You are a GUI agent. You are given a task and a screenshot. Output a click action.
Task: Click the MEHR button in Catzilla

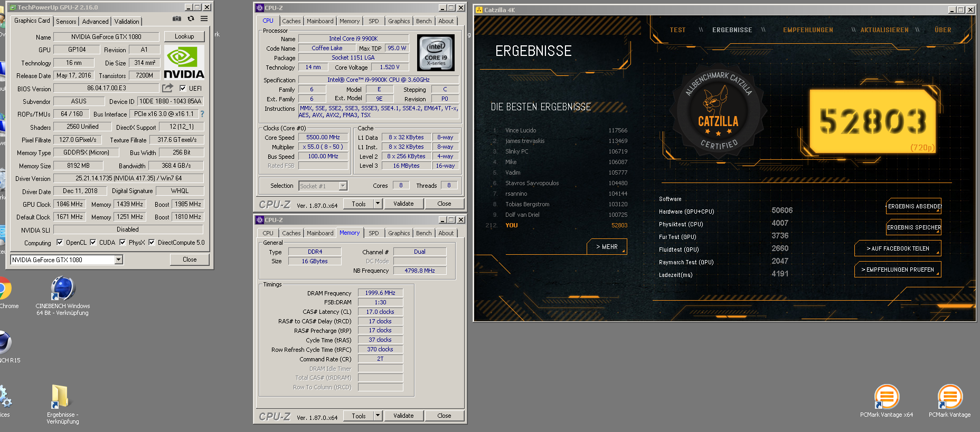(x=607, y=246)
